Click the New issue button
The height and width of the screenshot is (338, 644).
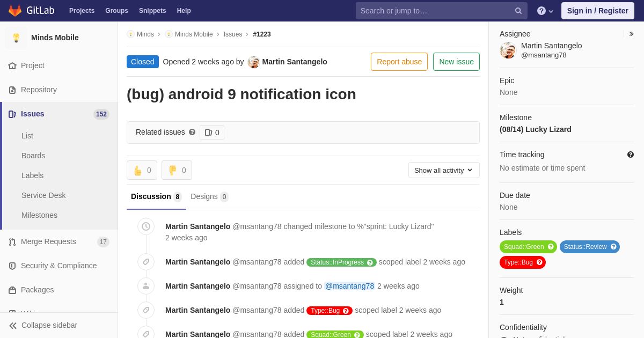point(456,62)
